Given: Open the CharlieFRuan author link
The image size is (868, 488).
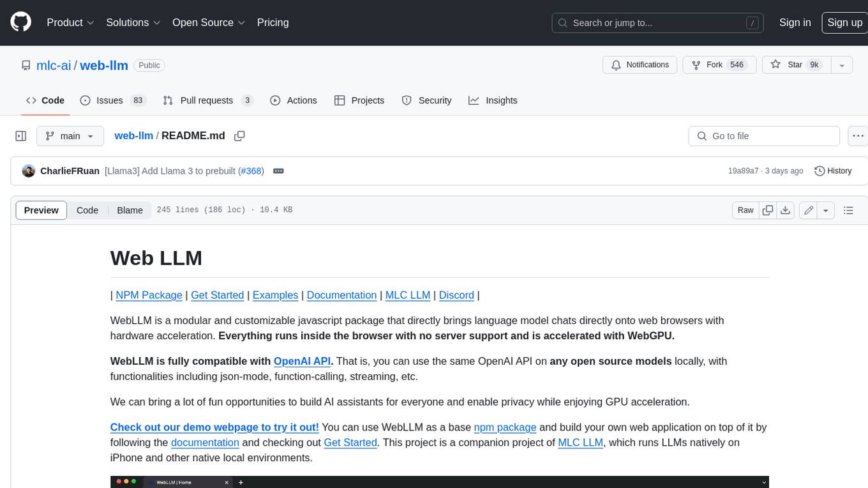Looking at the screenshot, I should click(70, 171).
